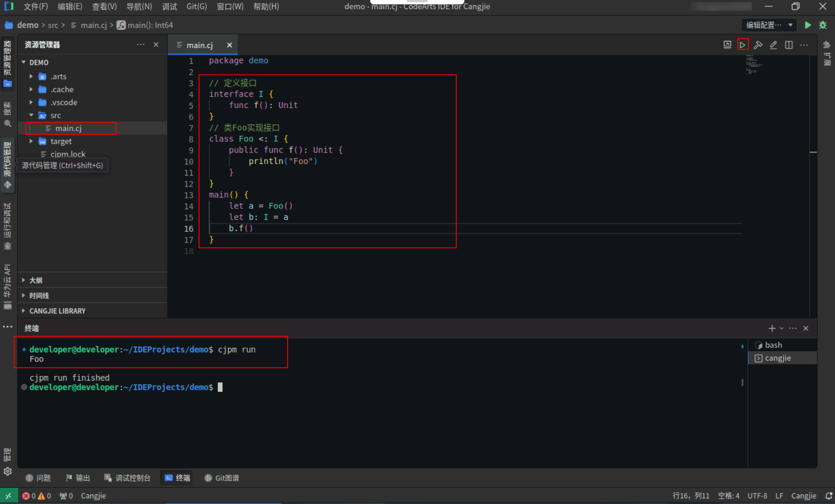This screenshot has width=835, height=504.
Task: Show more sidebar views ellipsis
Action: (x=7, y=327)
